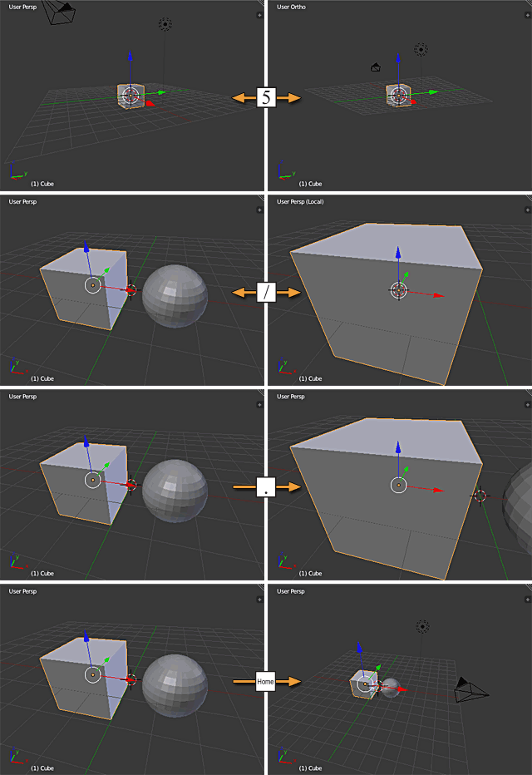
Task: Select the cube in the User Ortho viewport
Action: coord(398,95)
